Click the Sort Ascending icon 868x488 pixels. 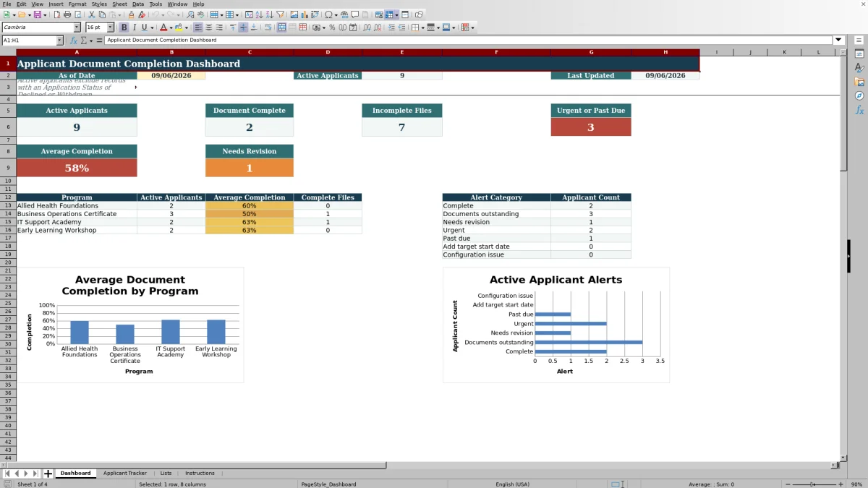click(259, 14)
